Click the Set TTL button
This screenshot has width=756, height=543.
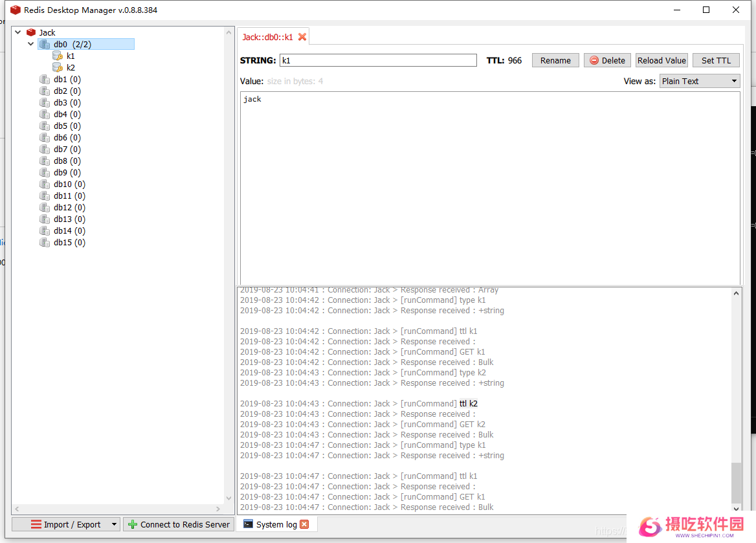pos(716,60)
